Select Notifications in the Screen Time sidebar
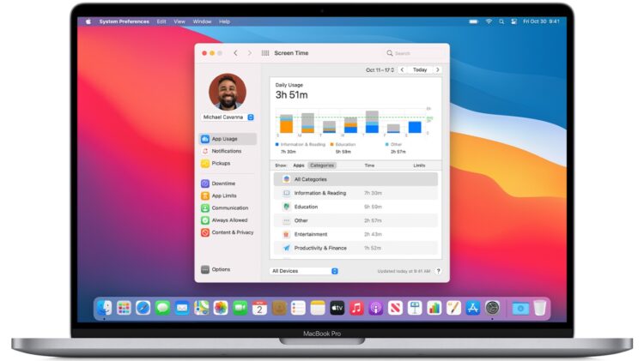Image resolution: width=644 pixels, height=361 pixels. pyautogui.click(x=227, y=151)
